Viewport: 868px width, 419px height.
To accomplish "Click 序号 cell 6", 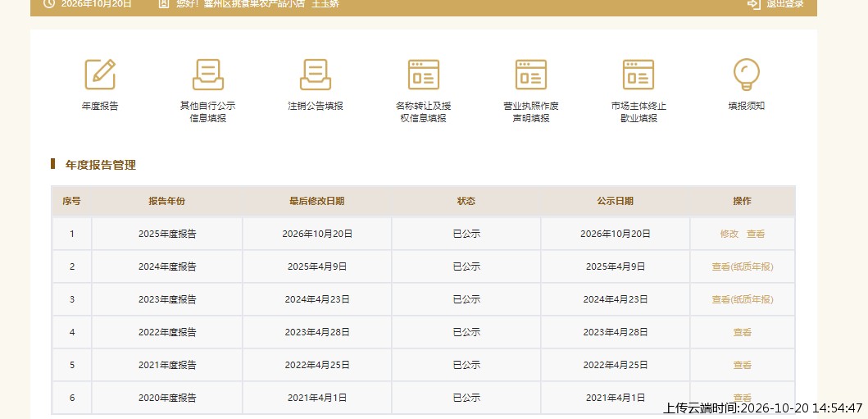I will [72, 398].
